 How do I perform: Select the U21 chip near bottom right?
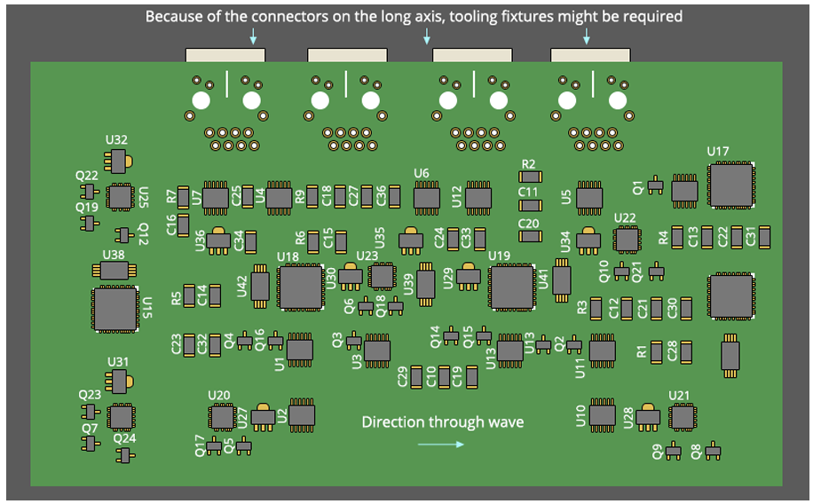coord(682,416)
